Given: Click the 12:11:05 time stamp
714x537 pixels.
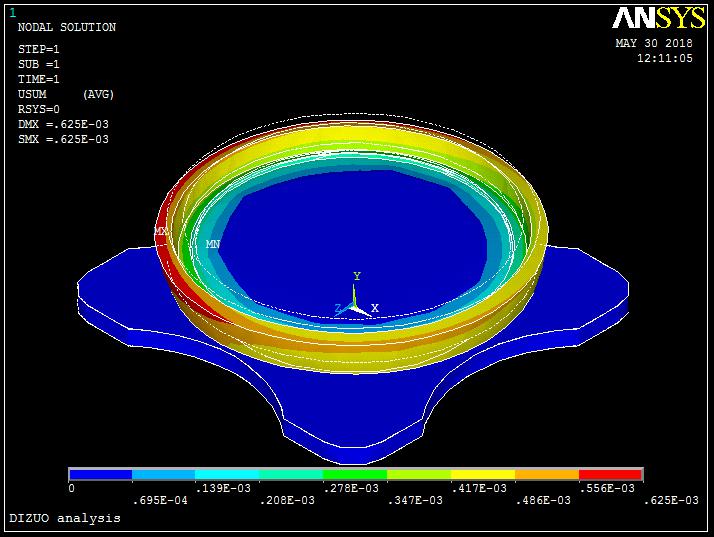Looking at the screenshot, I should click(x=665, y=58).
